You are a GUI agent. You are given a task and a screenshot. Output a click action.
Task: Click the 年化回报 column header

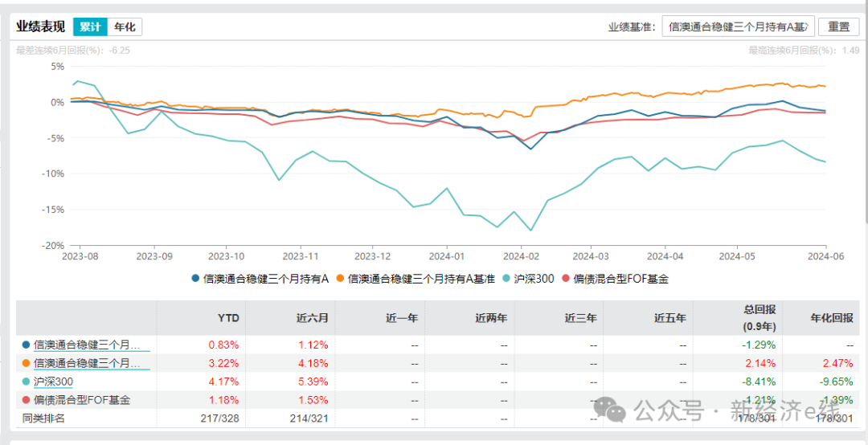coord(831,318)
